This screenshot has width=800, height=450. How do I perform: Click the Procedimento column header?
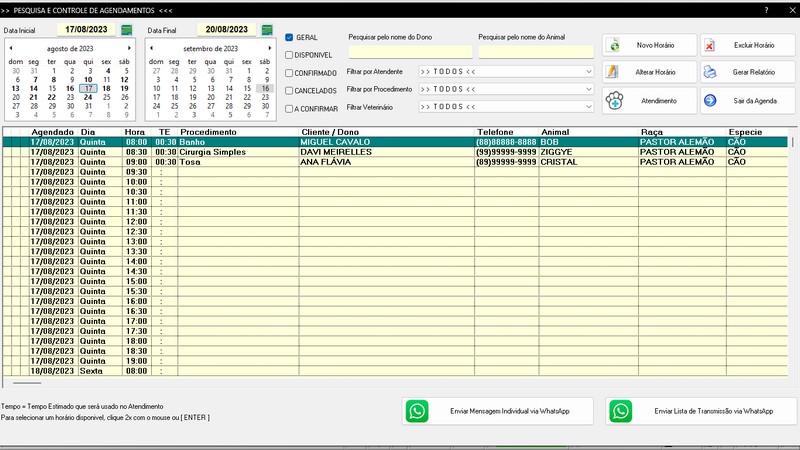pyautogui.click(x=238, y=132)
